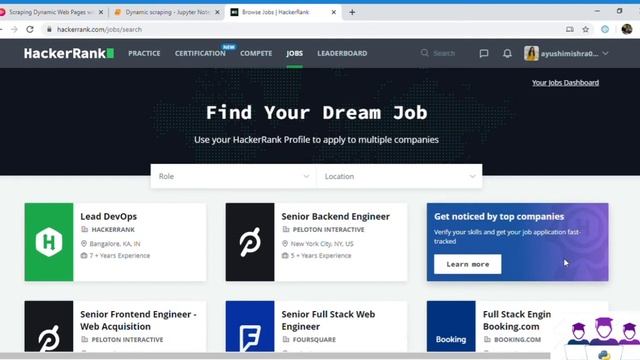Click the install app icon in address bar

tap(569, 29)
